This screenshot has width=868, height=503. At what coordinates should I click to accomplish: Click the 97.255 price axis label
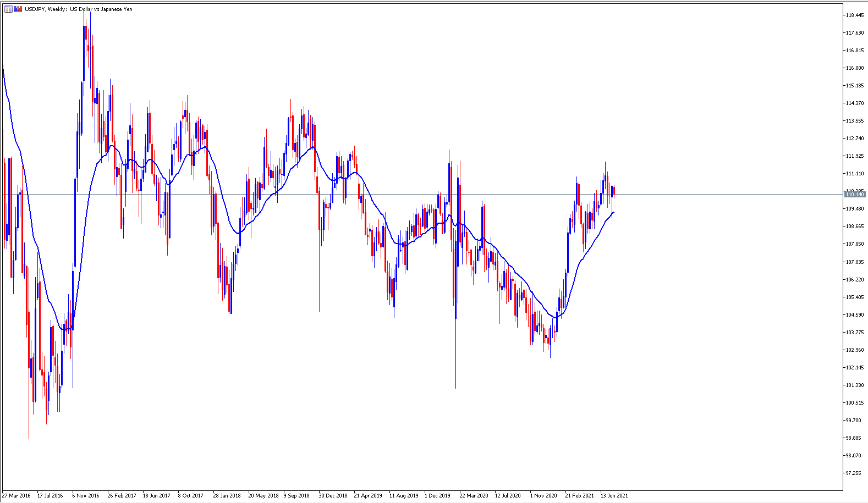pyautogui.click(x=853, y=473)
